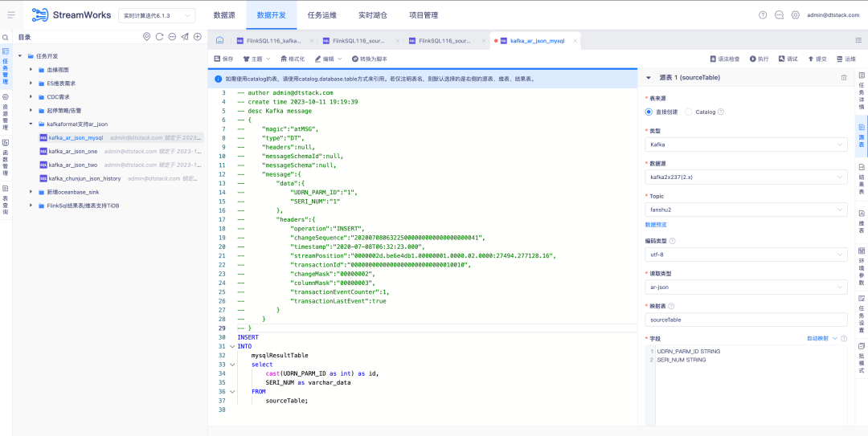The image size is (868, 436).
Task: Open 函数管理 sidebar panel
Action: pos(6,157)
